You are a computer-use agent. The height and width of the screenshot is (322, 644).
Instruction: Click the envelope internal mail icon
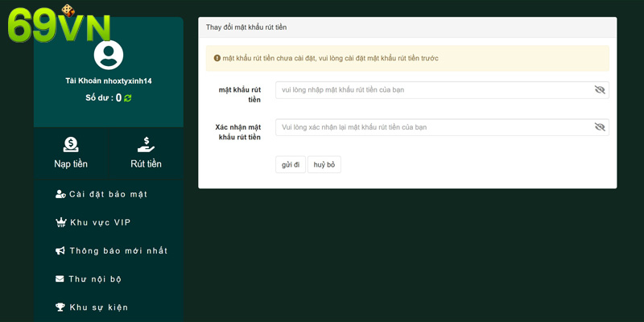point(60,279)
